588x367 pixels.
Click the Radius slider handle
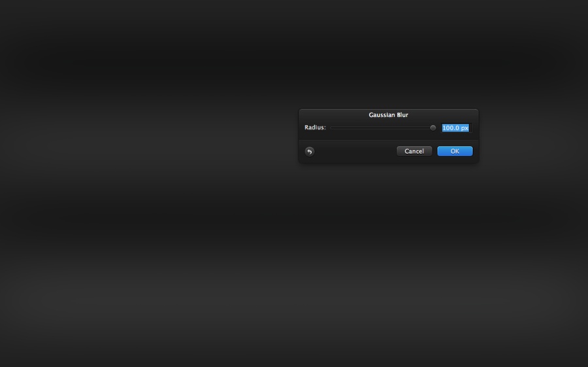[433, 128]
